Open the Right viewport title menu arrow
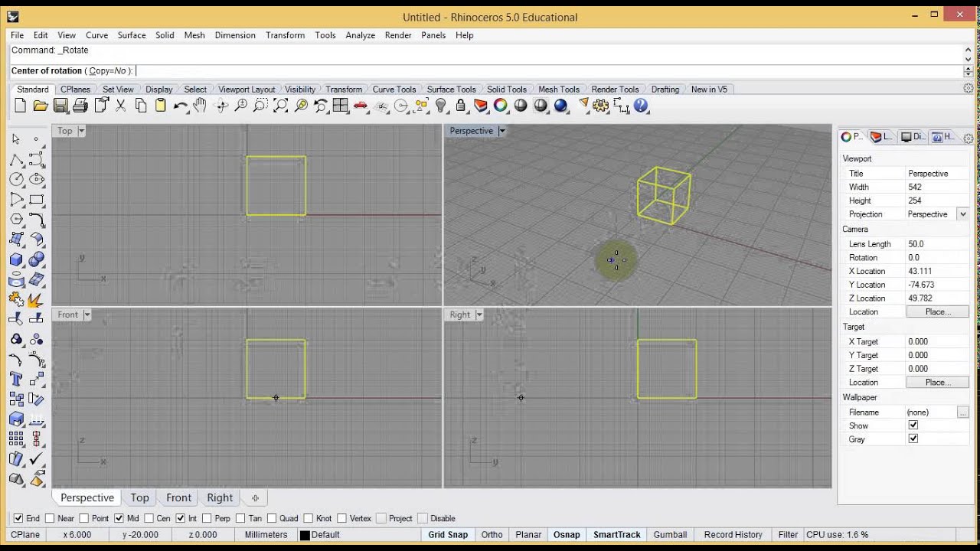This screenshot has height=551, width=980. click(479, 315)
